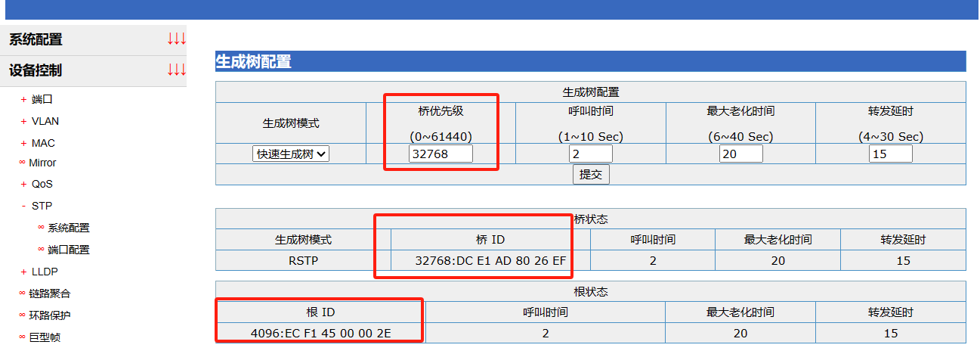
Task: Expand the QoS menu entry
Action: point(23,184)
